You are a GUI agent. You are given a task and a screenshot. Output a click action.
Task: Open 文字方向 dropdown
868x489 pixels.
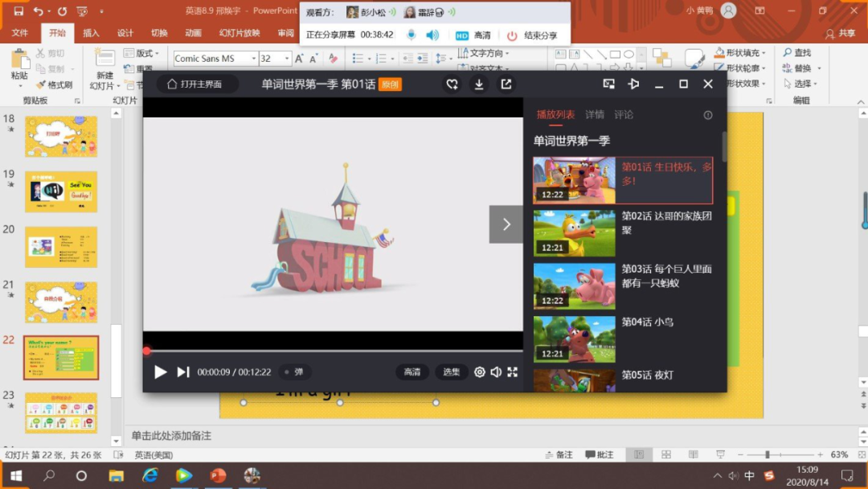click(483, 53)
